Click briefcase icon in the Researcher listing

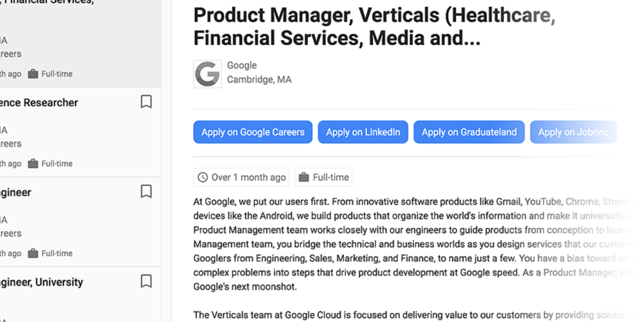(33, 164)
